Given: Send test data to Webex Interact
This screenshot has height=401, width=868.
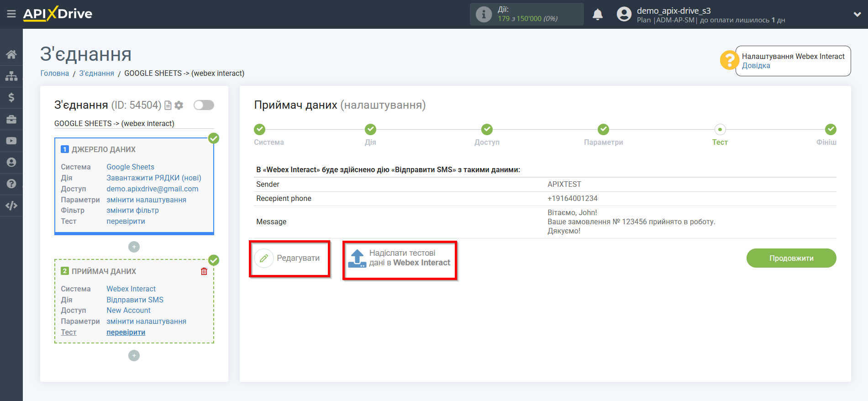Looking at the screenshot, I should coord(400,259).
